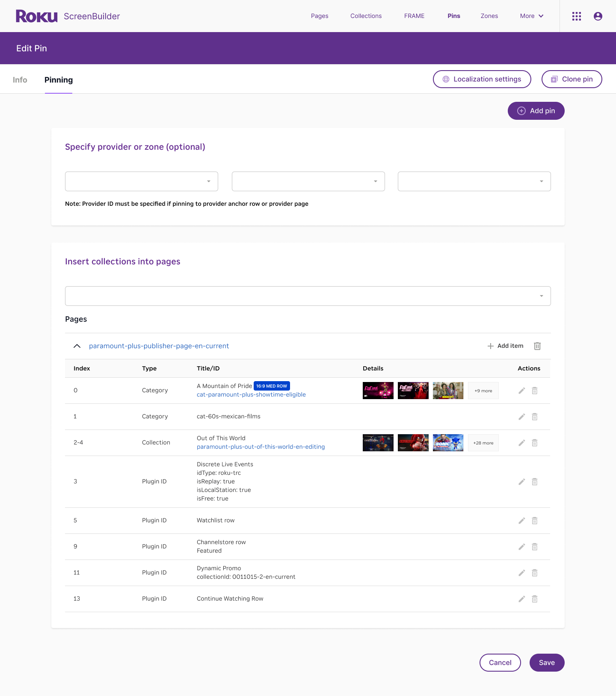Edit the A Mountain of Pride row
The image size is (616, 696).
click(x=521, y=391)
